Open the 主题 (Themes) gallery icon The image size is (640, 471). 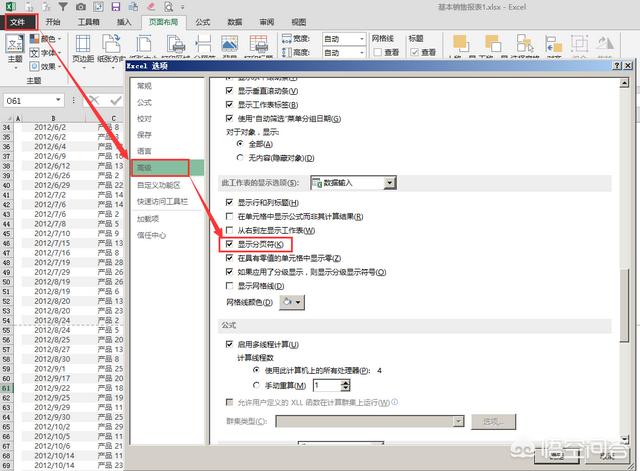14,47
